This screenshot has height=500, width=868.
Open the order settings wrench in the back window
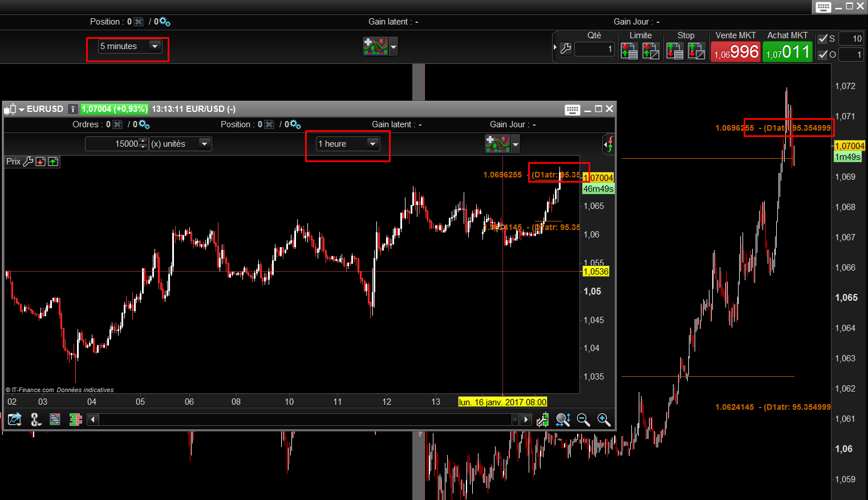point(566,49)
